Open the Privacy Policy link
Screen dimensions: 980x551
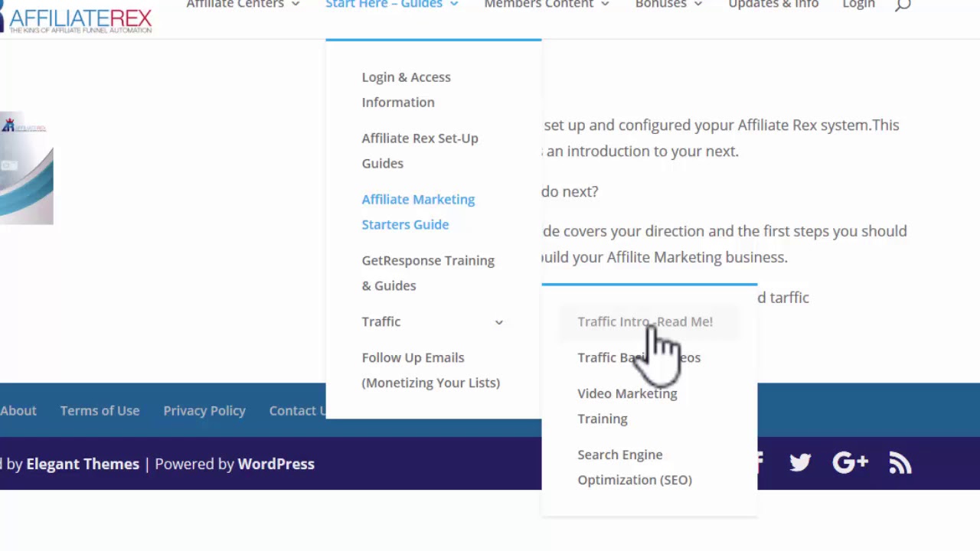(x=204, y=411)
